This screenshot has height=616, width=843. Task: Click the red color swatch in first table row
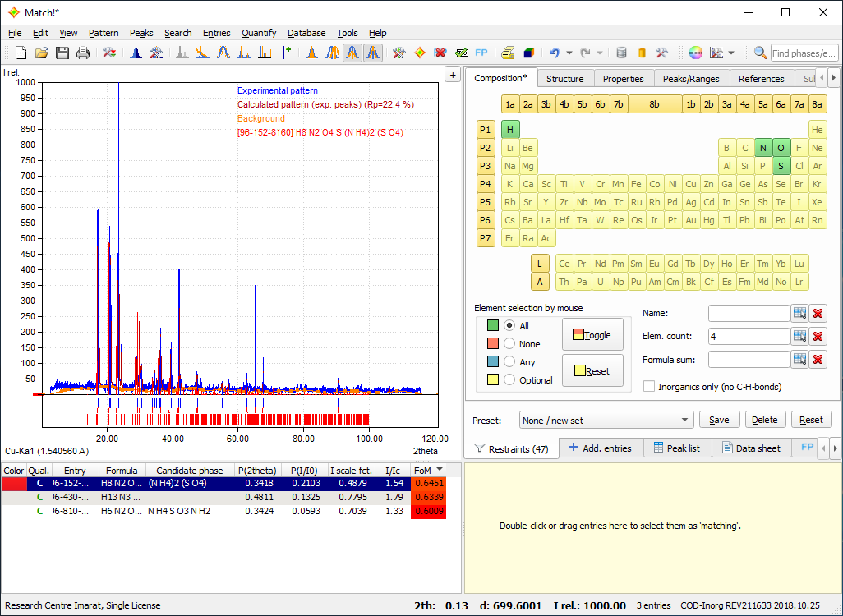[x=13, y=484]
